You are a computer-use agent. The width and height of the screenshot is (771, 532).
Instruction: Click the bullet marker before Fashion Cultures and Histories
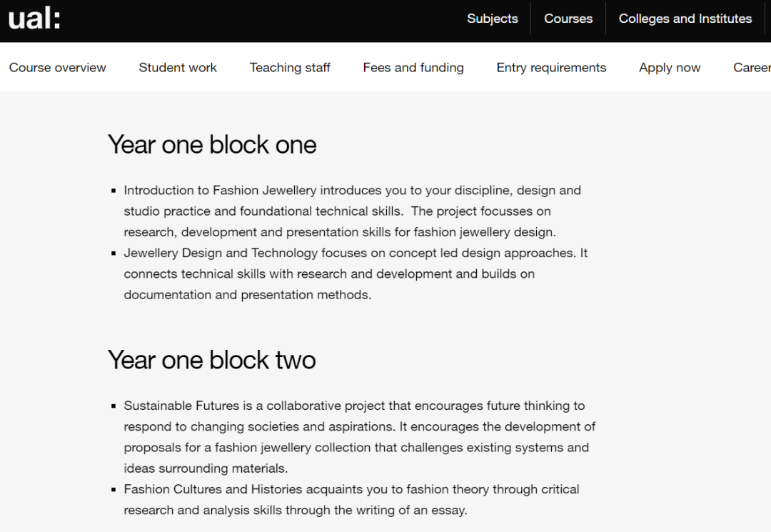114,490
